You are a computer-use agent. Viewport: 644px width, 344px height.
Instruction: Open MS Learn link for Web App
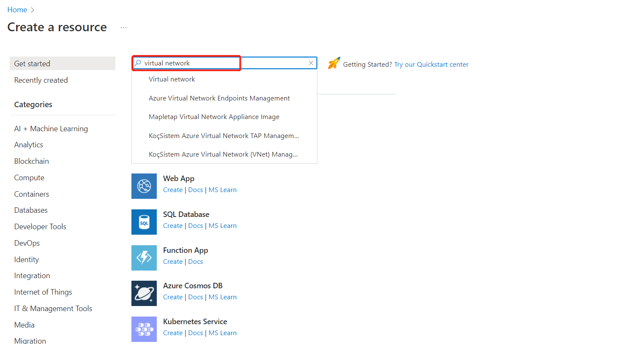tap(223, 190)
